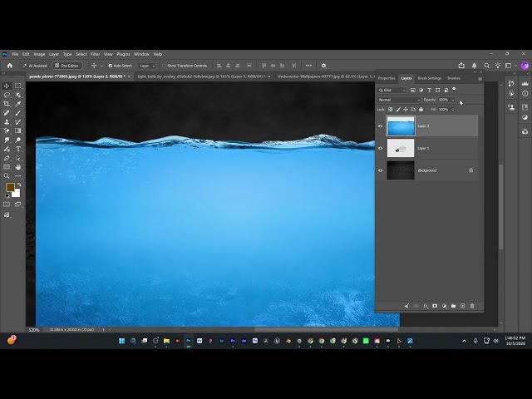Select the Rectangular Marquee tool
The image size is (532, 399).
tap(18, 86)
